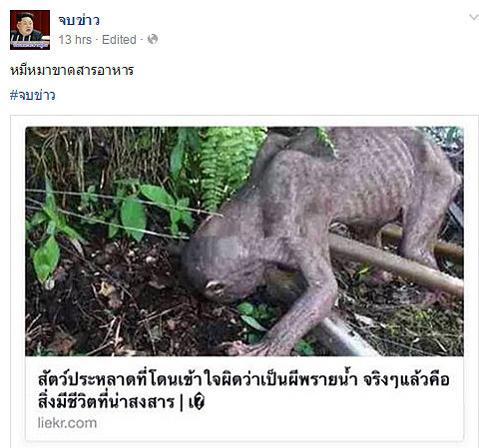Open the จบข่าว page profile picture

coord(30,30)
